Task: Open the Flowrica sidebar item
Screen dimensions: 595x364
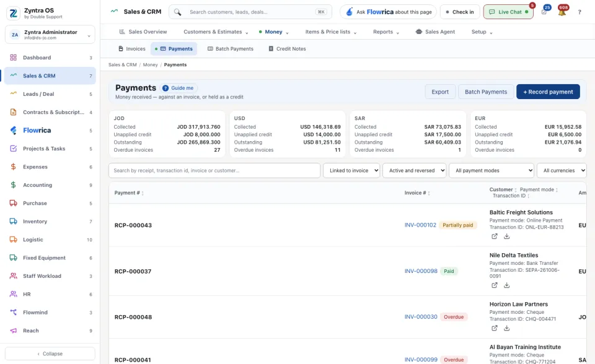Action: click(x=50, y=131)
